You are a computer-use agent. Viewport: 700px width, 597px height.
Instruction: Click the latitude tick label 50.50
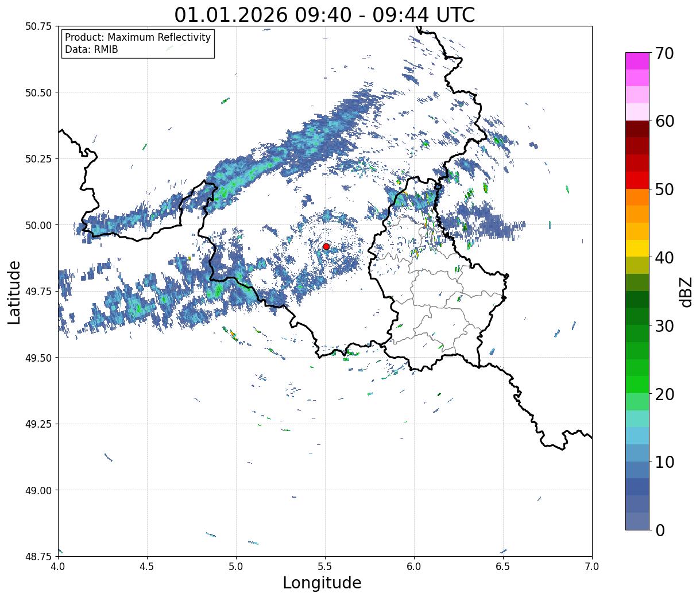(x=38, y=92)
